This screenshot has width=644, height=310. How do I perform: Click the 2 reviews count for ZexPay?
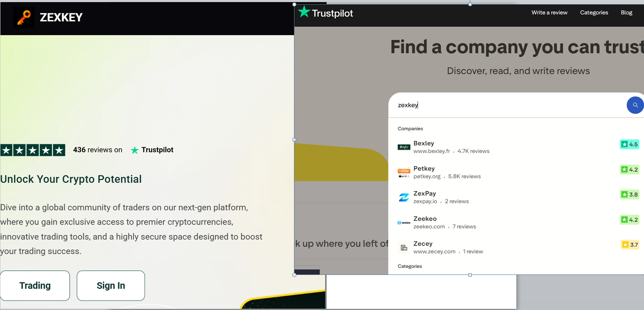pyautogui.click(x=457, y=201)
